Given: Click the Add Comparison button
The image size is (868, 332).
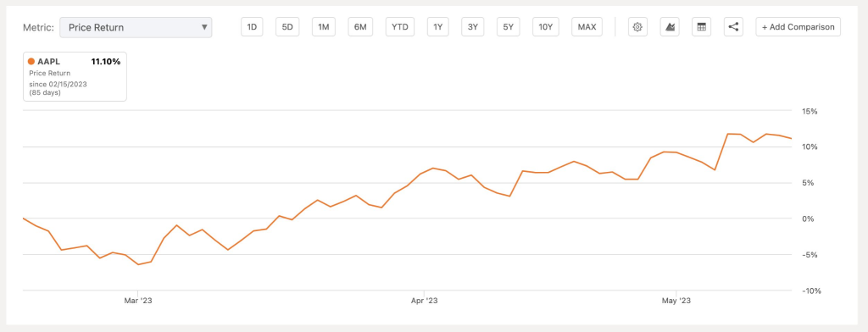Looking at the screenshot, I should (798, 26).
